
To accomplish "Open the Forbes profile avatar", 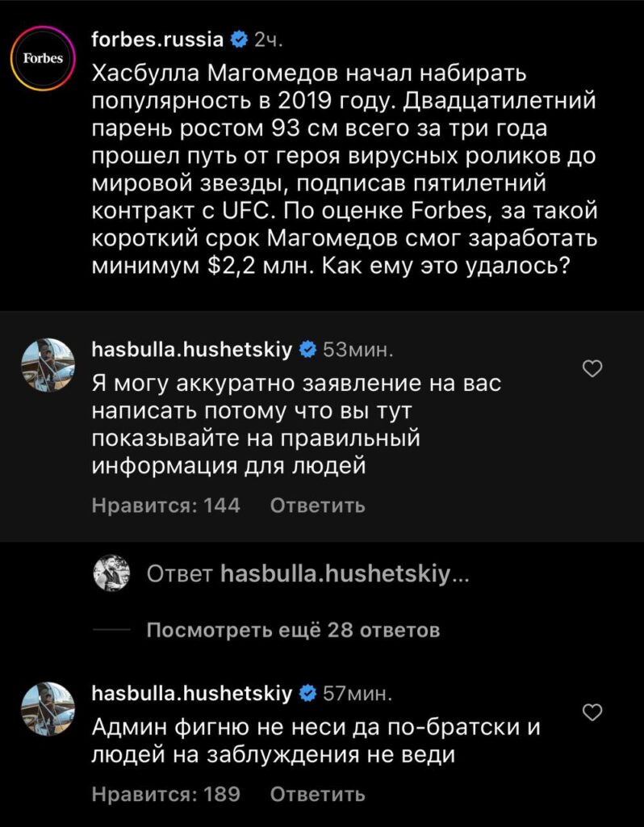I will pos(44,59).
